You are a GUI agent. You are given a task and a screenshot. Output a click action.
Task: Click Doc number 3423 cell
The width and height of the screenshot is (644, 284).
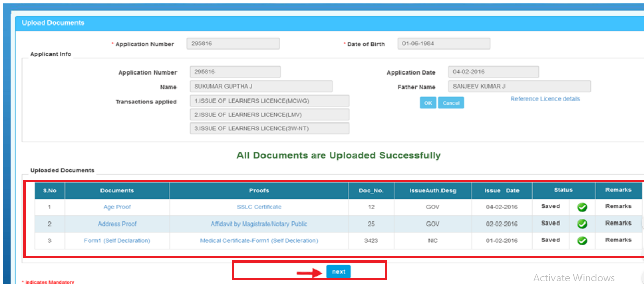(371, 241)
